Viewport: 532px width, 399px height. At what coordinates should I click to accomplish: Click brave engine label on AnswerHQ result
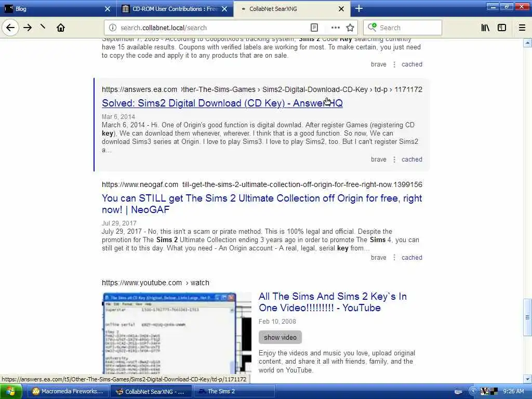click(379, 159)
